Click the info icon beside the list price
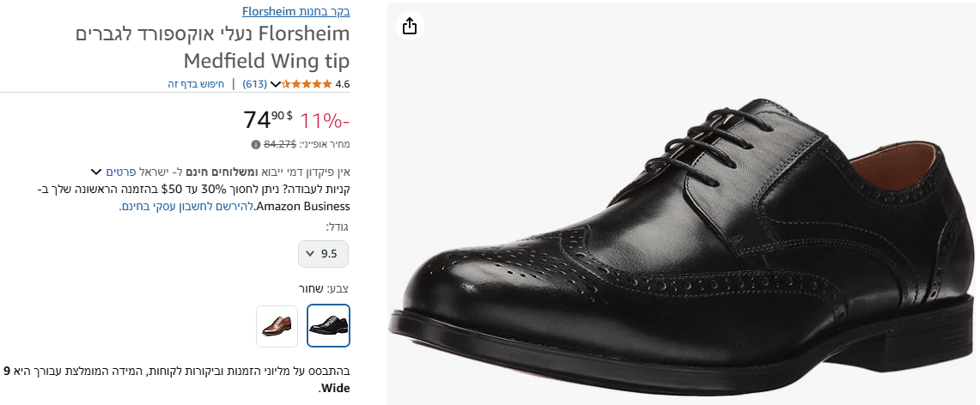The height and width of the screenshot is (405, 980). tap(256, 144)
